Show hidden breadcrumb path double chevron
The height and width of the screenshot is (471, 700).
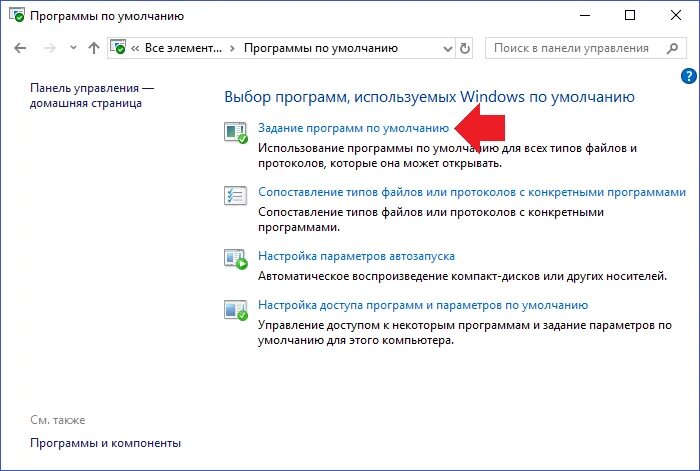[135, 48]
